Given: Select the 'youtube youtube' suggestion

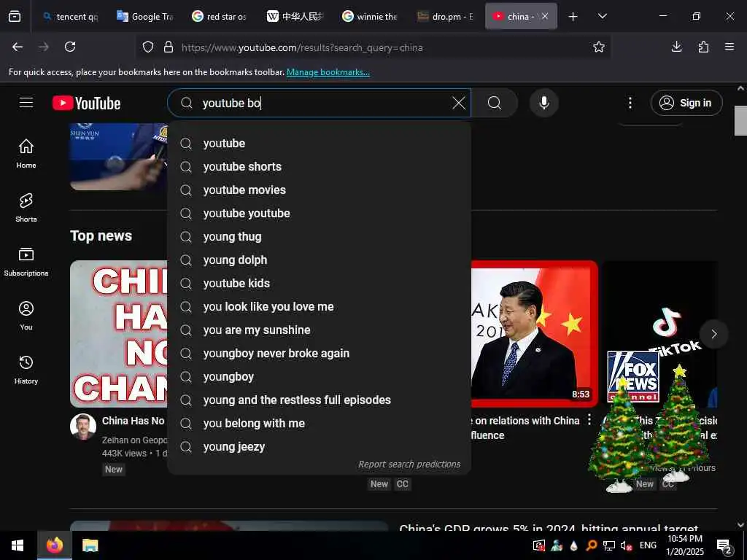Looking at the screenshot, I should (x=320, y=214).
